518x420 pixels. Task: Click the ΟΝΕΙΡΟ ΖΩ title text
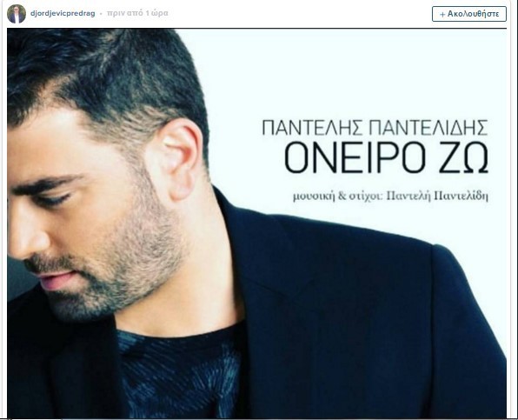(386, 157)
